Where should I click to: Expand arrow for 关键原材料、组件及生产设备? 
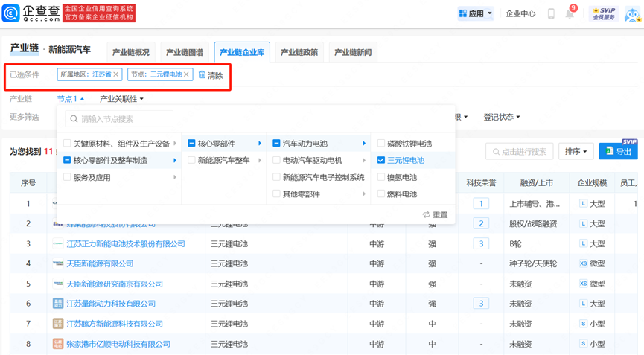coord(175,143)
